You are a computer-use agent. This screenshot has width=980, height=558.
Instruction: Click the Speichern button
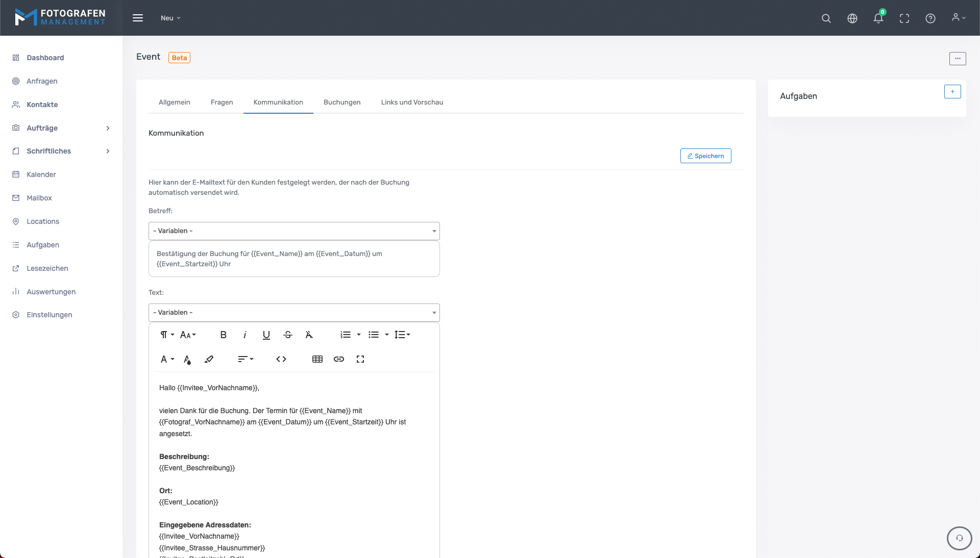[x=705, y=156]
